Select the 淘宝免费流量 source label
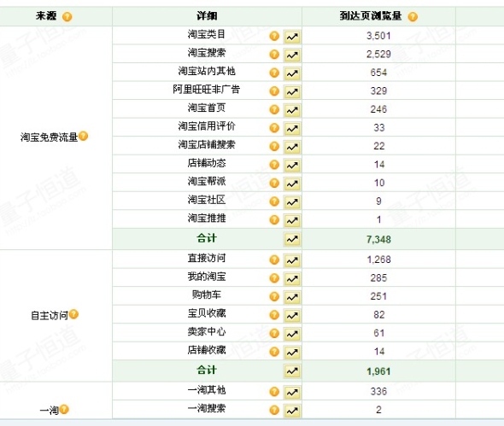 point(50,137)
